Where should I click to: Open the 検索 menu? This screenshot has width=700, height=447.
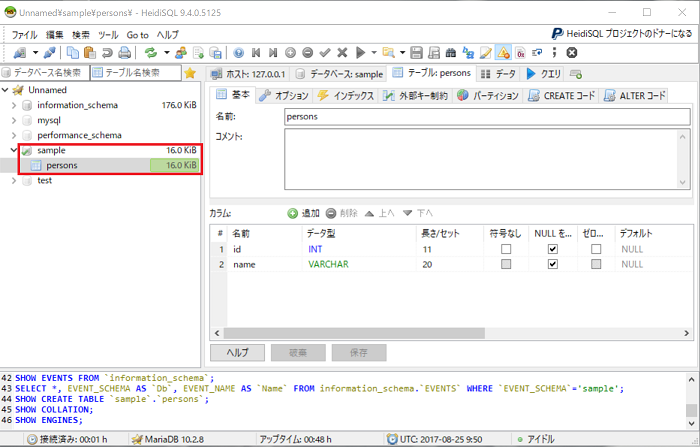[x=81, y=35]
